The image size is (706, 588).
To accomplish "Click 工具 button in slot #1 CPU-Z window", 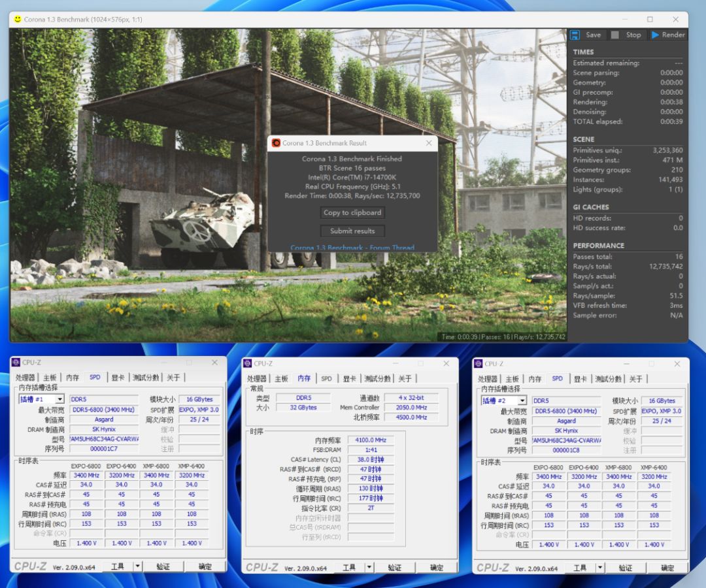I will pyautogui.click(x=118, y=566).
